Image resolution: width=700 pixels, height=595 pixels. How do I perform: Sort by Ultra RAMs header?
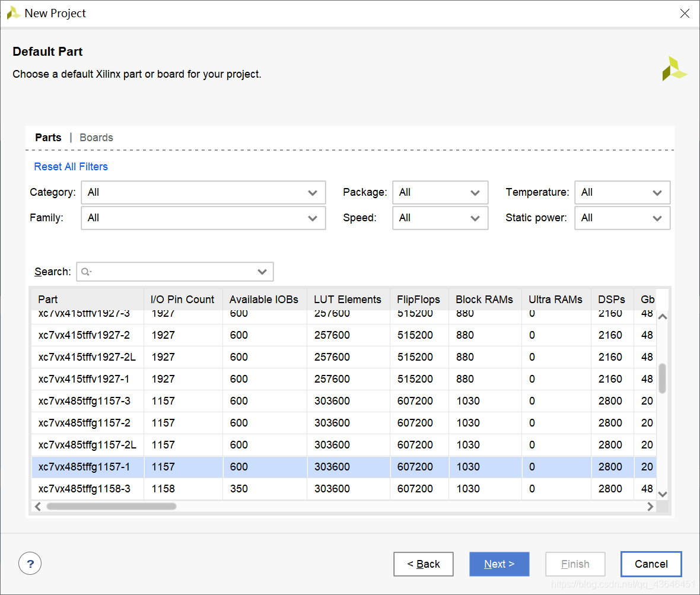tap(556, 300)
